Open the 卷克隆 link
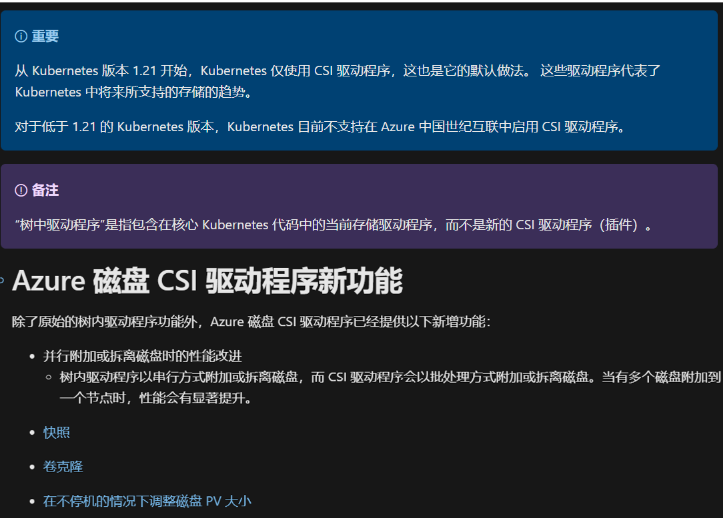 [x=63, y=467]
